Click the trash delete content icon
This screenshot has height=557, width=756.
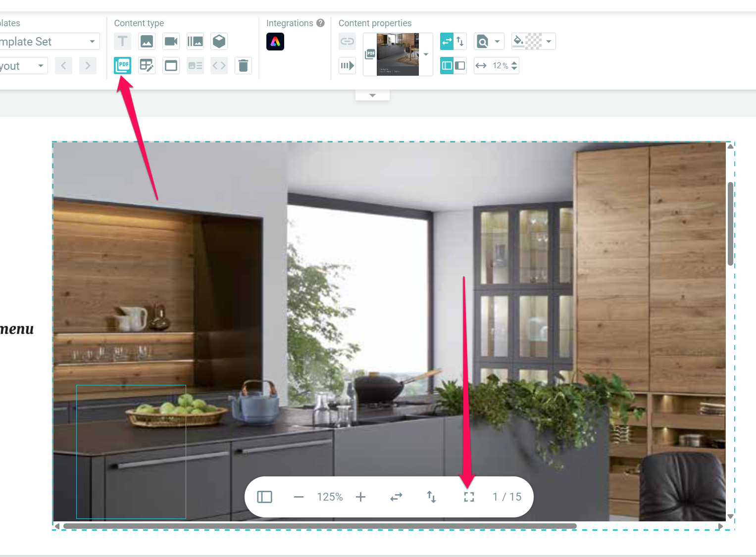[x=243, y=65]
